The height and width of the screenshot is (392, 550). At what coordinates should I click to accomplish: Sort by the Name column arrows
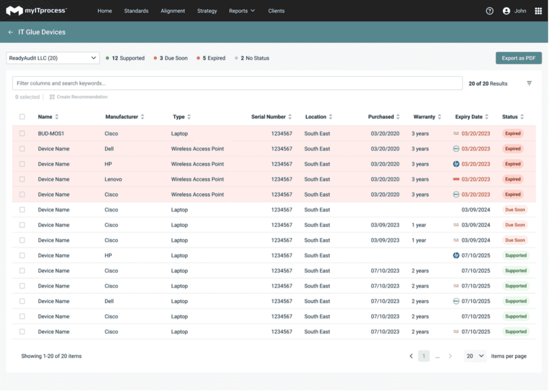57,117
